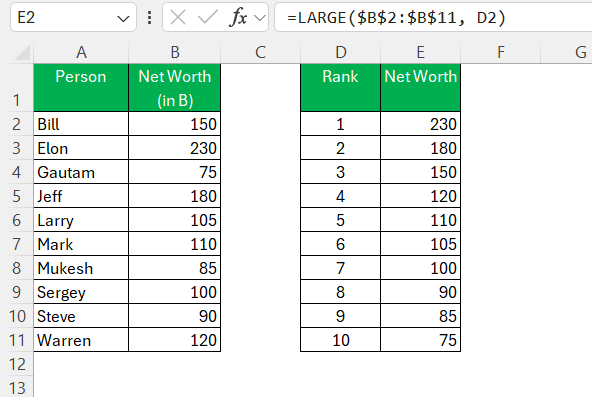Click the three-dot formula bar handle
592x397 pixels.
pos(150,17)
